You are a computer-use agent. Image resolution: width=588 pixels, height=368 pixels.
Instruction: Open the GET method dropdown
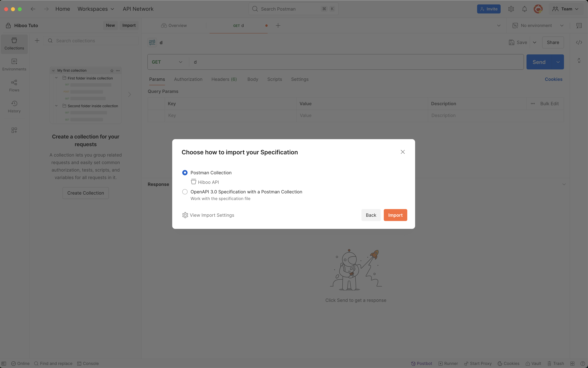(167, 62)
